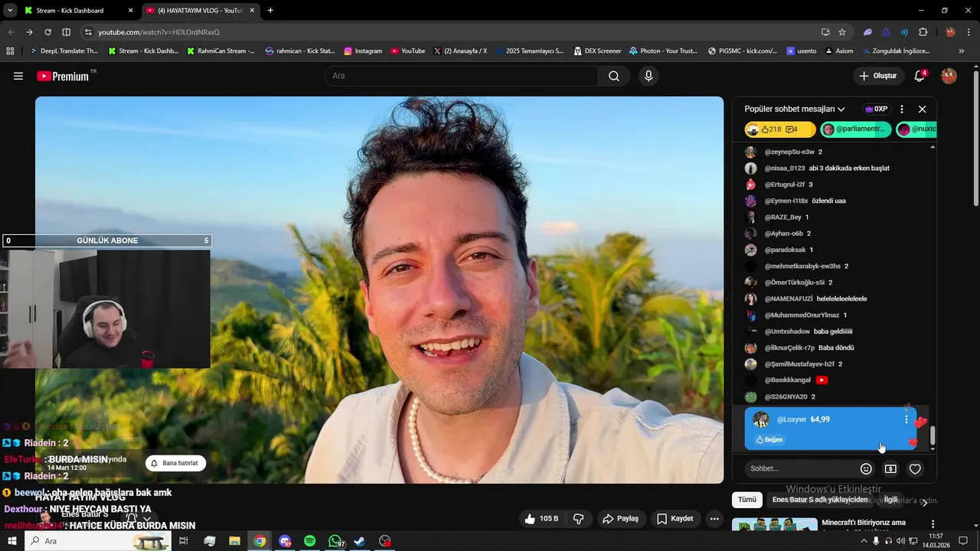Image resolution: width=980 pixels, height=551 pixels.
Task: Focus the YouTube Ara search box
Action: click(461, 76)
